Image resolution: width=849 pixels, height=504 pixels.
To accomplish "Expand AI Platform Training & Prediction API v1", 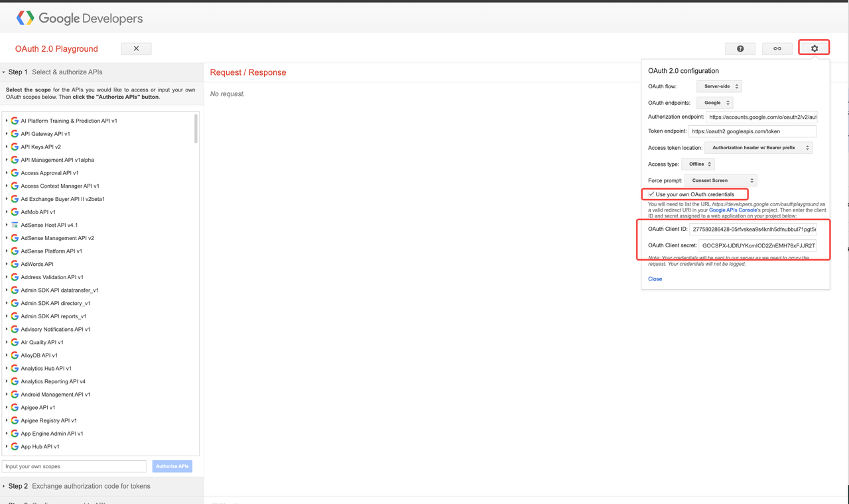I will point(7,121).
